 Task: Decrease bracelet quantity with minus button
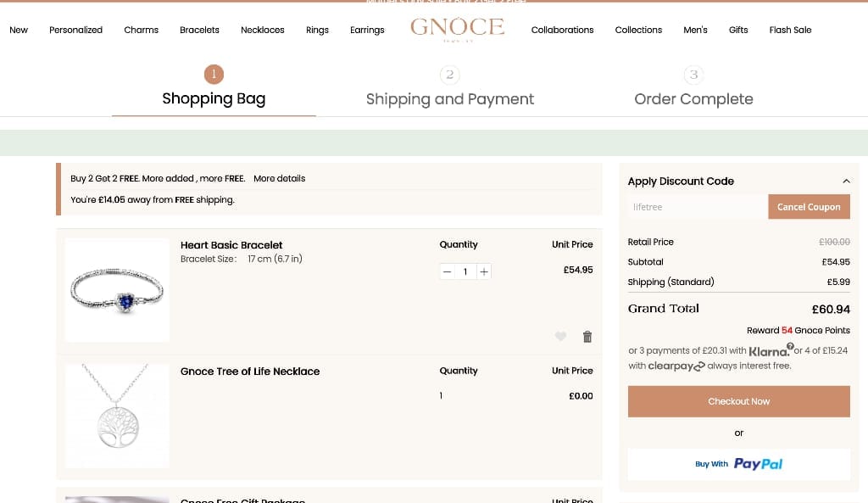pos(448,271)
